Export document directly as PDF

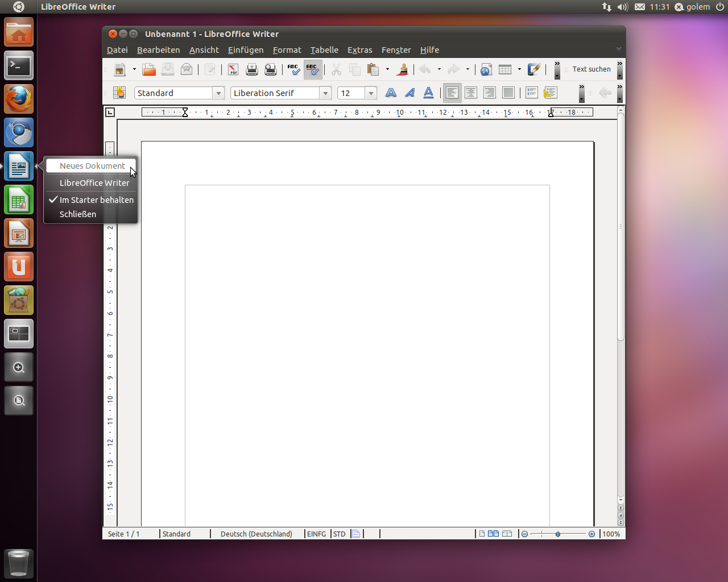pyautogui.click(x=233, y=69)
